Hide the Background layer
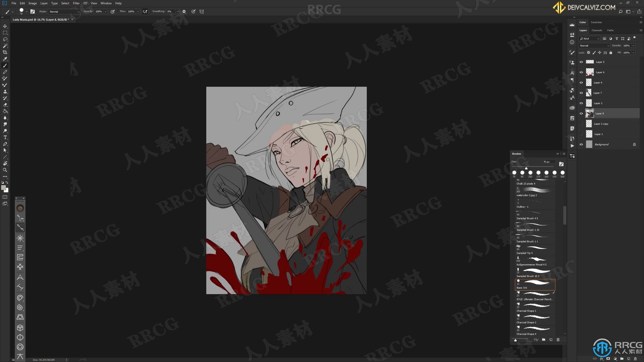The image size is (644, 362). coord(581,144)
